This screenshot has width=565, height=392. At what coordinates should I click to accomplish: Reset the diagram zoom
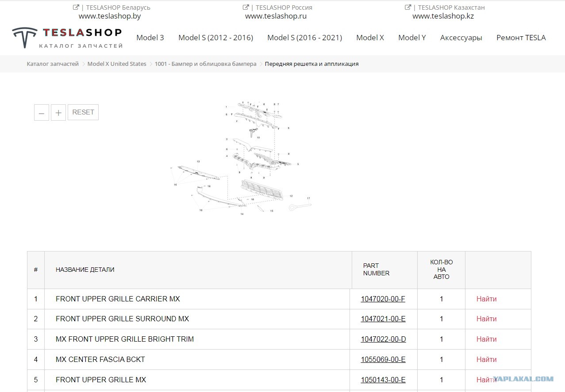83,112
